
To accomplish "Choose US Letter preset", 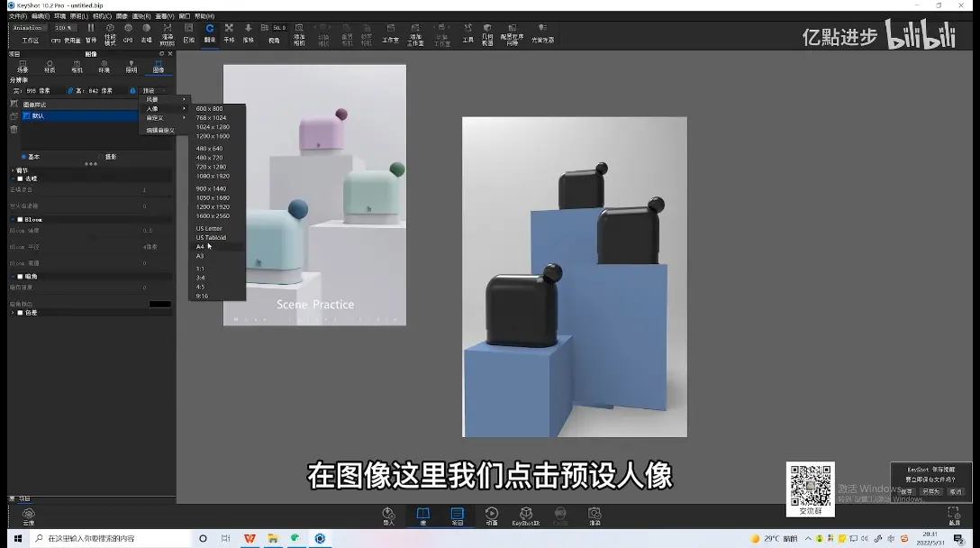I will point(217,228).
